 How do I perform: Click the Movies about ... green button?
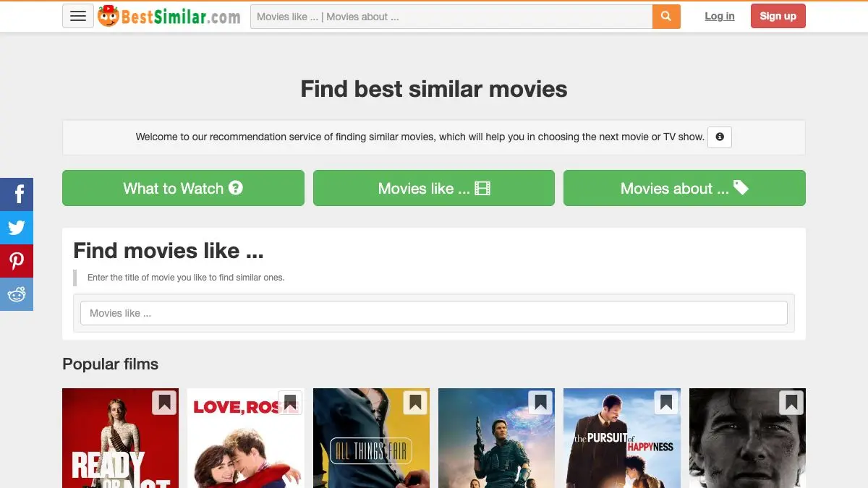(684, 188)
